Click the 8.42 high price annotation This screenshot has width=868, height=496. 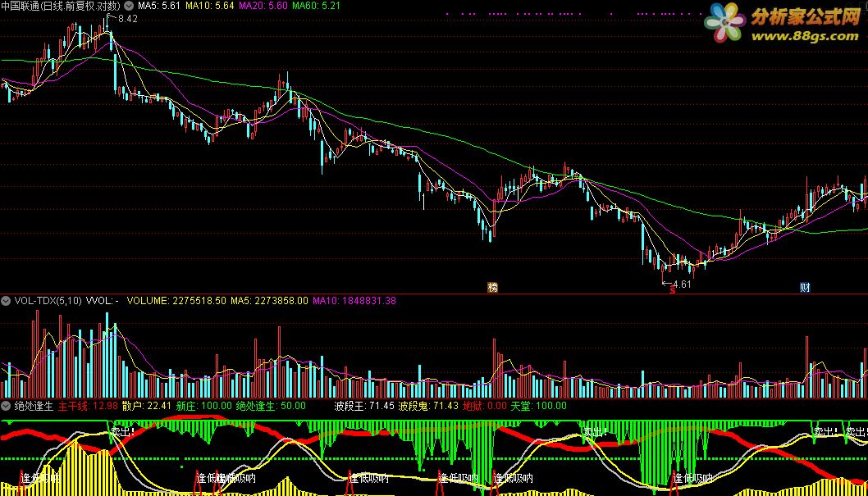(x=128, y=19)
